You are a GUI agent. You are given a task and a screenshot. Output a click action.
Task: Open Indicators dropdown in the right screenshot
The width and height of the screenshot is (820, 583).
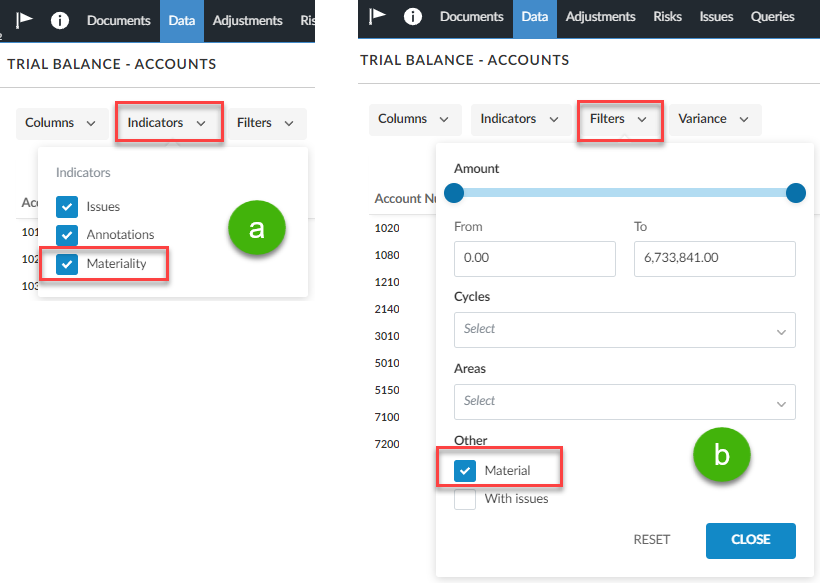click(x=521, y=120)
